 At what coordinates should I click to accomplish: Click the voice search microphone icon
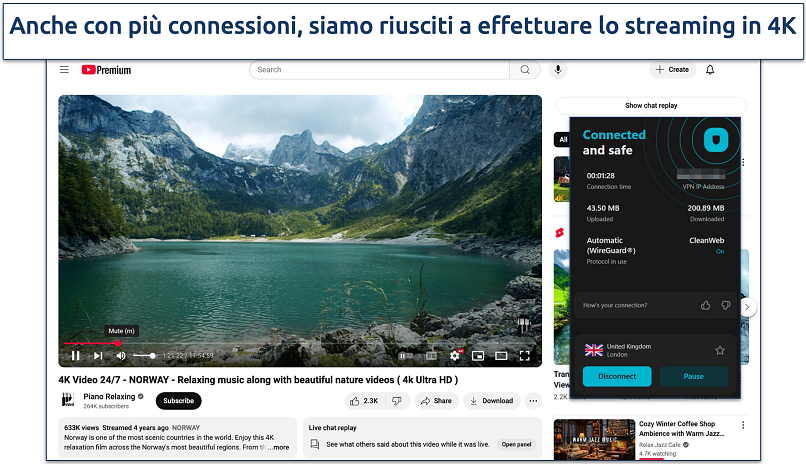coord(557,70)
